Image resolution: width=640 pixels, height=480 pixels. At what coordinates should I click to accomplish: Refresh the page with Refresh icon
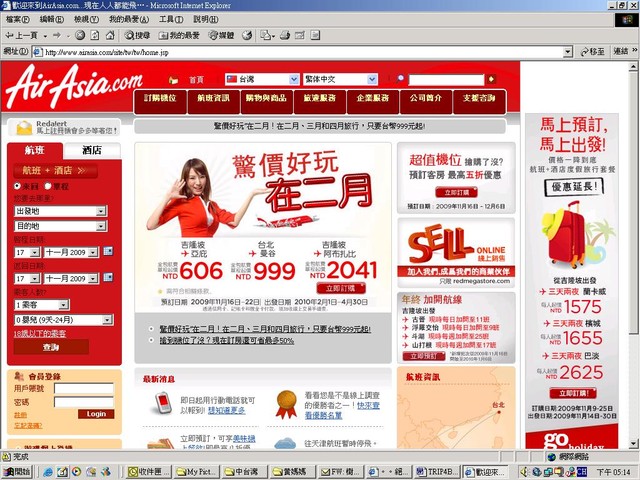94,36
